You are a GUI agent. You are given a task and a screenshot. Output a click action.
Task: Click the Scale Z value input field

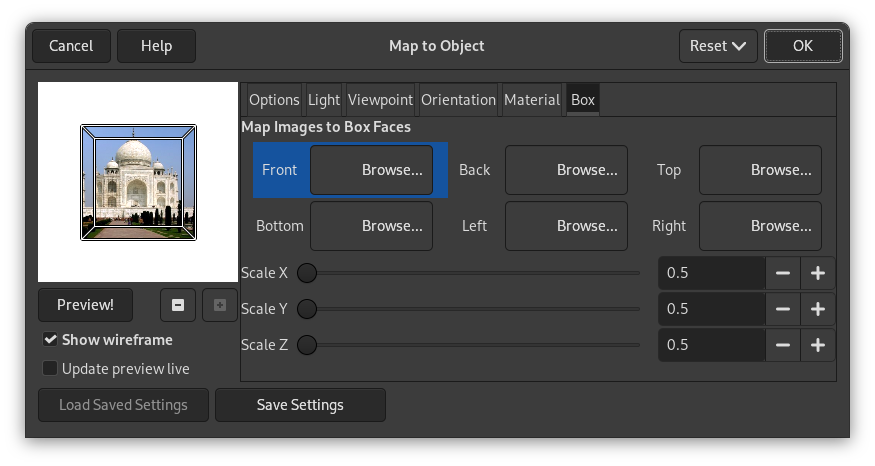711,345
